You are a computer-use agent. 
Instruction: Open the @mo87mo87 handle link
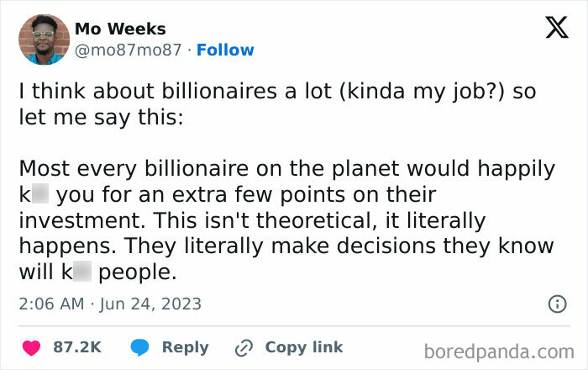tap(128, 50)
